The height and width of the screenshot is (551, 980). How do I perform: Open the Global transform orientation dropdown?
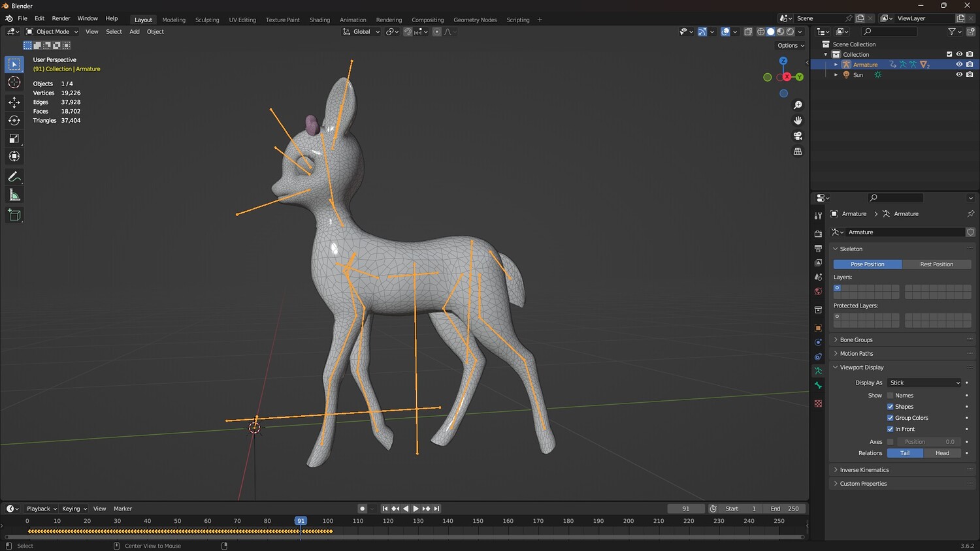361,31
